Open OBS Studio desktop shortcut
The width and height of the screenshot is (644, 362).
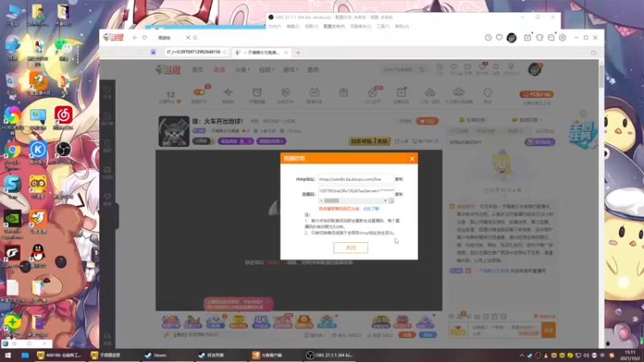tap(63, 153)
